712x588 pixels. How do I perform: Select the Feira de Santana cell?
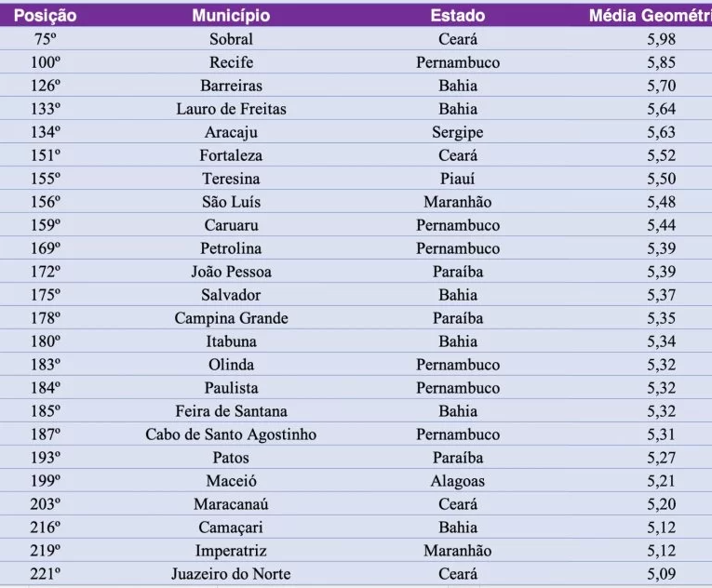tap(231, 411)
